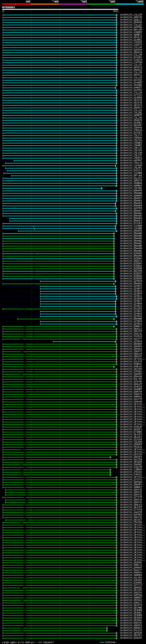Select the UniRef100_C1MT59 label

point(131,63)
